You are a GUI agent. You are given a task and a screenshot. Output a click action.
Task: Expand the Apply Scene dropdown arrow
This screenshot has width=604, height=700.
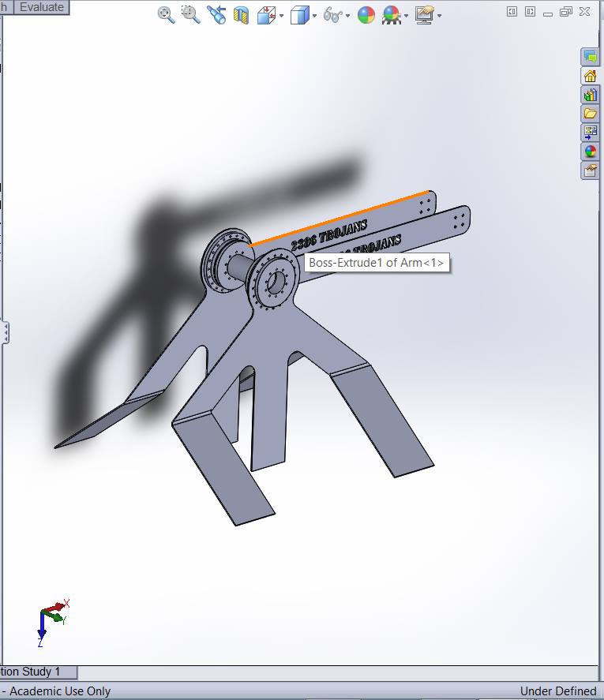(x=406, y=16)
